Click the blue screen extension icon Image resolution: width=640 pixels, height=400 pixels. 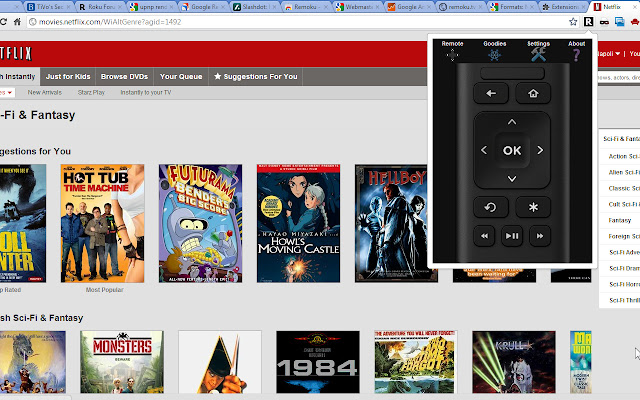(620, 22)
